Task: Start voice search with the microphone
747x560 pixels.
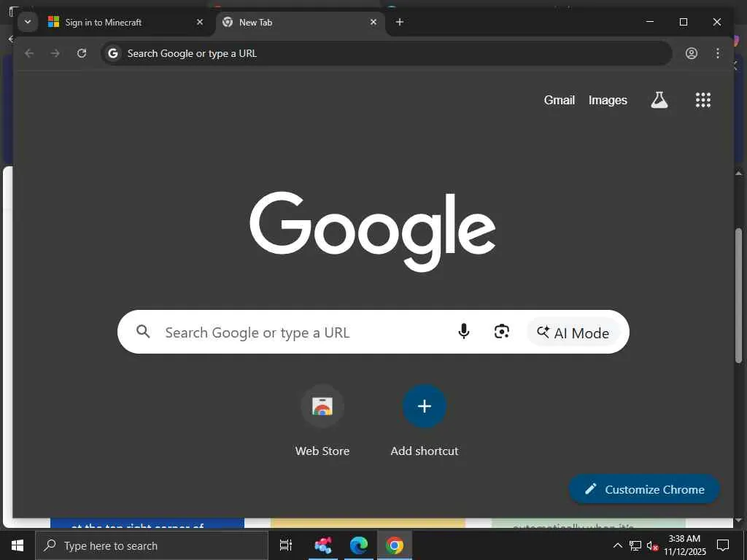Action: tap(463, 332)
